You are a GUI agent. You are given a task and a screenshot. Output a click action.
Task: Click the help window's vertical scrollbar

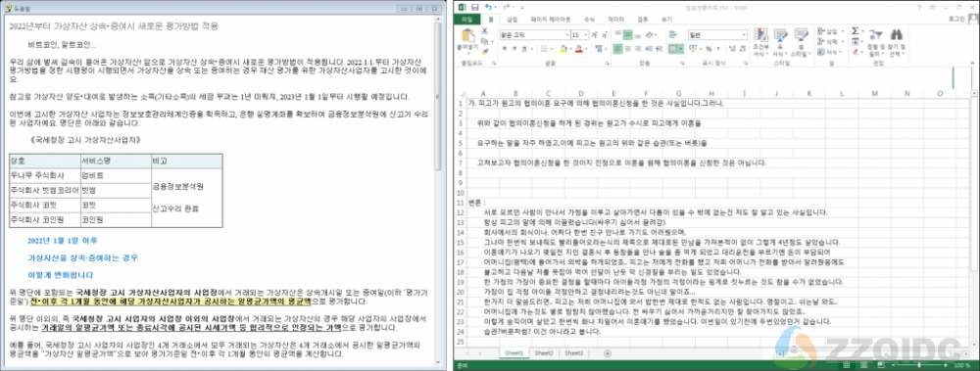coord(438,187)
